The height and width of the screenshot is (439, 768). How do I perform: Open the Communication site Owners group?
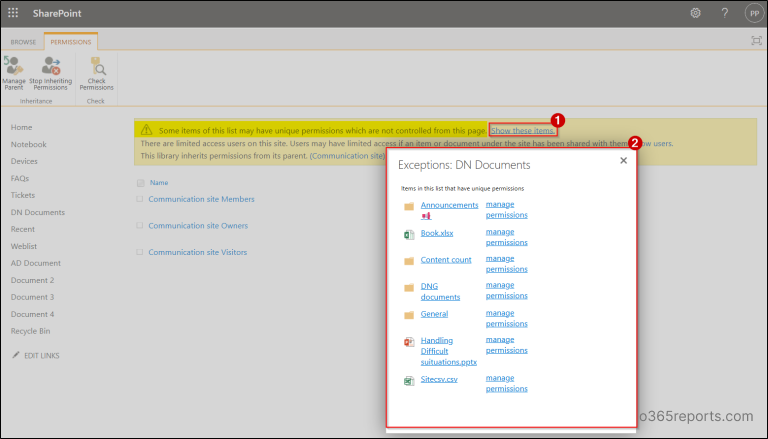(x=198, y=225)
